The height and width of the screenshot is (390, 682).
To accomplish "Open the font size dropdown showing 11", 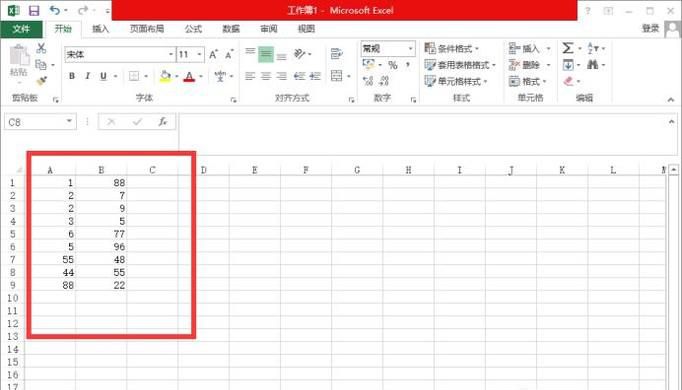I will tap(200, 54).
